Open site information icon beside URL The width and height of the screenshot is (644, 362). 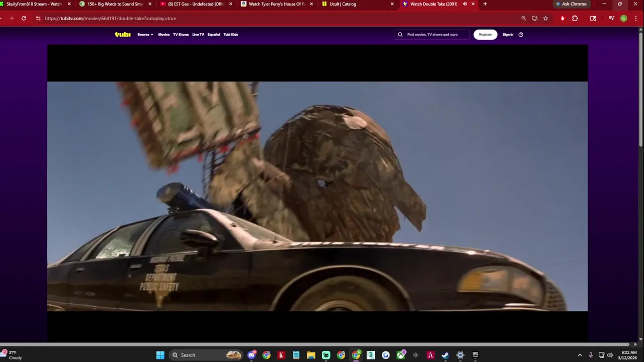(x=38, y=18)
